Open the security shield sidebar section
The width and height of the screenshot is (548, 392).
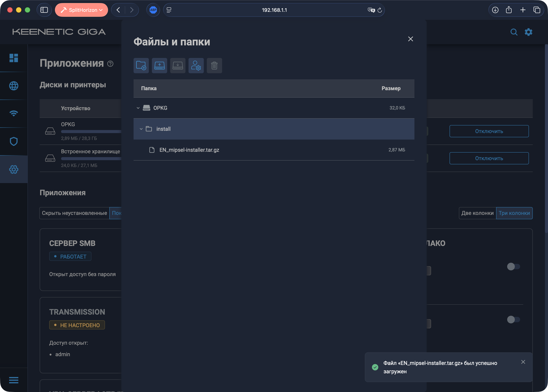click(x=14, y=141)
